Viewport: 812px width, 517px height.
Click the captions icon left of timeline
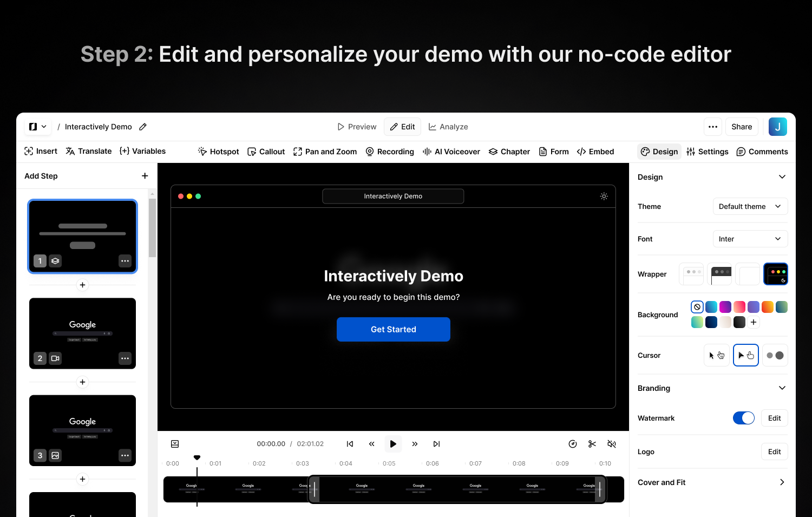pyautogui.click(x=175, y=444)
